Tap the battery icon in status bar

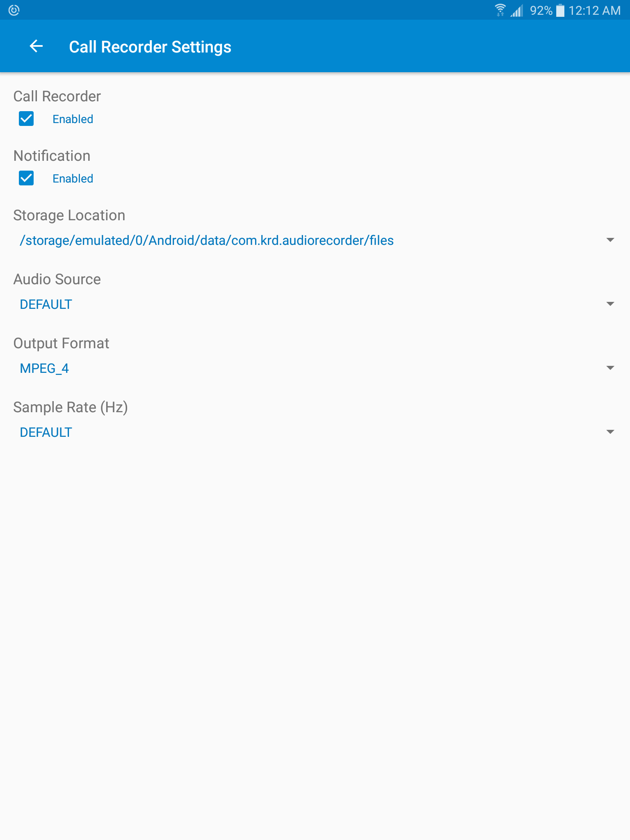click(x=560, y=10)
